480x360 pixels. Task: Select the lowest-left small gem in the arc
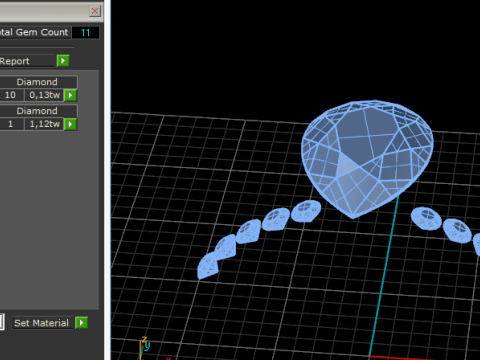(208, 266)
